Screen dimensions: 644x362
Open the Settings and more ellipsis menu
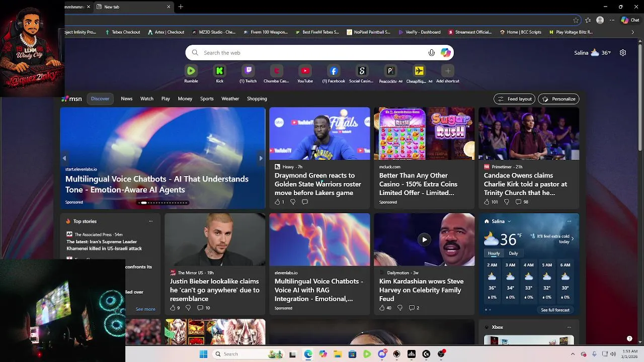coord(612,20)
